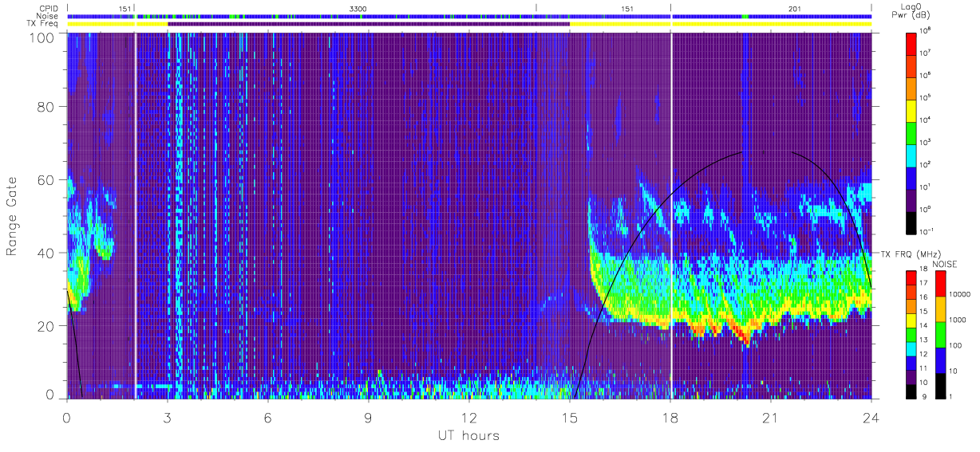Pick the yellow segment of TX FRQ colorbar
The width and height of the screenshot is (980, 452).
(x=911, y=320)
